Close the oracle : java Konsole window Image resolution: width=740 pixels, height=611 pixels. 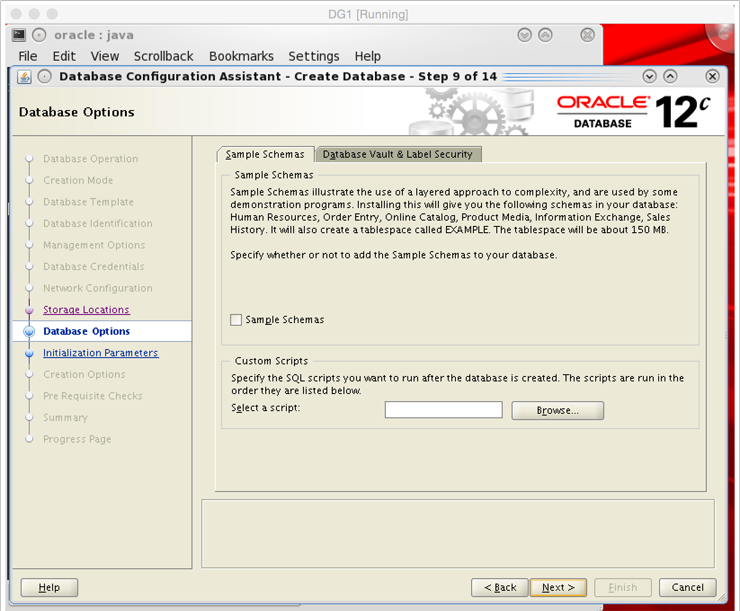(587, 35)
